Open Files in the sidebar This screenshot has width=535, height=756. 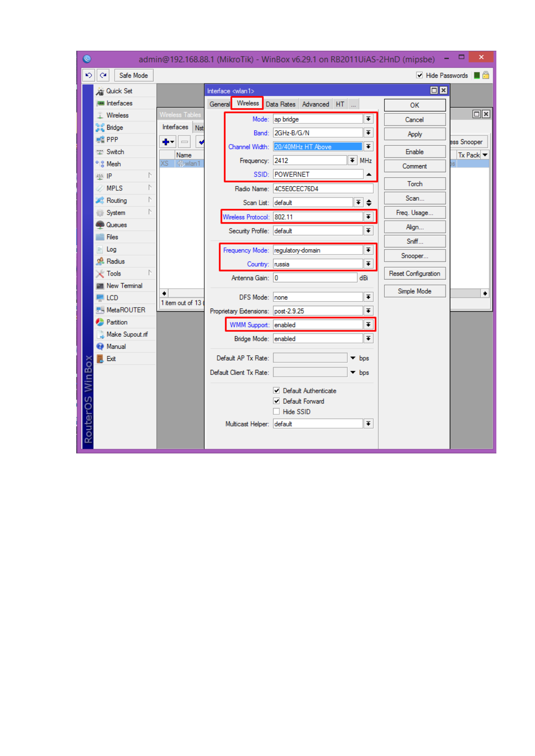click(x=112, y=237)
